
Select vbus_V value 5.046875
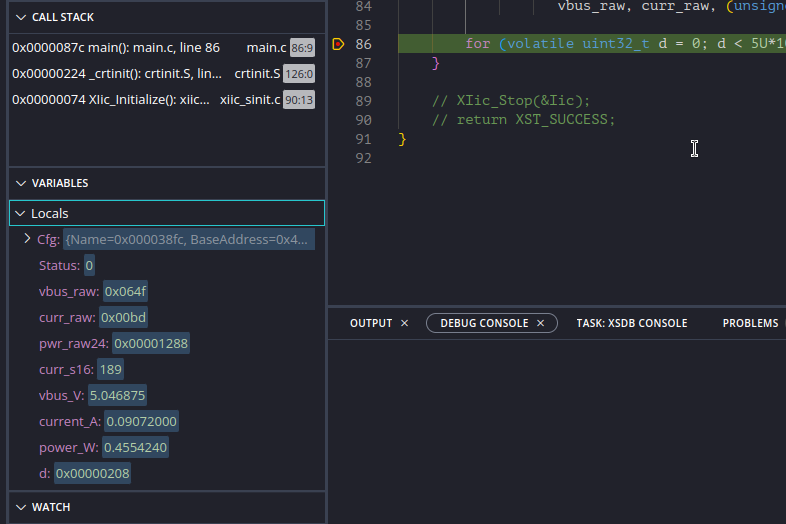[x=117, y=396]
